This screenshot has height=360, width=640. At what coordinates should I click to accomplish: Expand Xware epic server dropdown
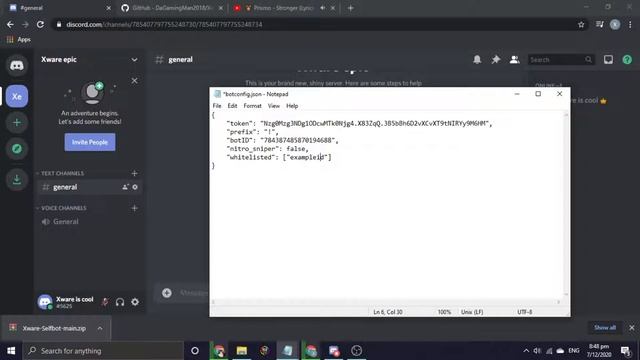[x=134, y=60]
